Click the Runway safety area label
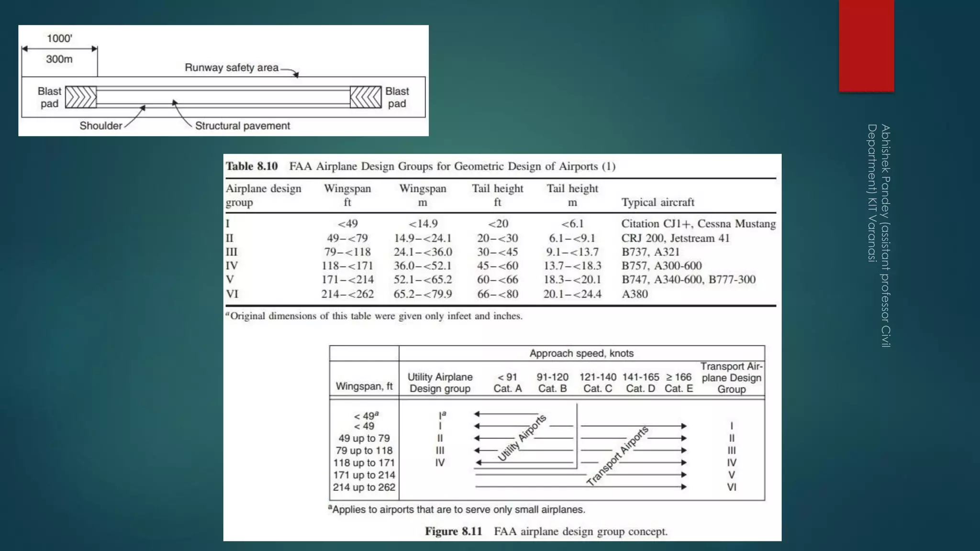Screen dimensions: 980x551 click(232, 68)
